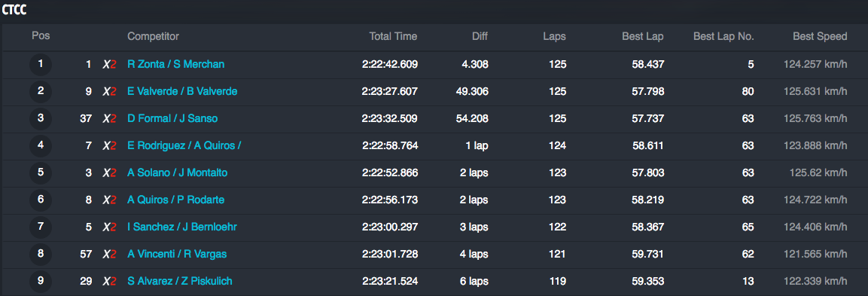The image size is (868, 296).
Task: Open R Zonta / S Merchan competitor link
Action: (x=176, y=64)
